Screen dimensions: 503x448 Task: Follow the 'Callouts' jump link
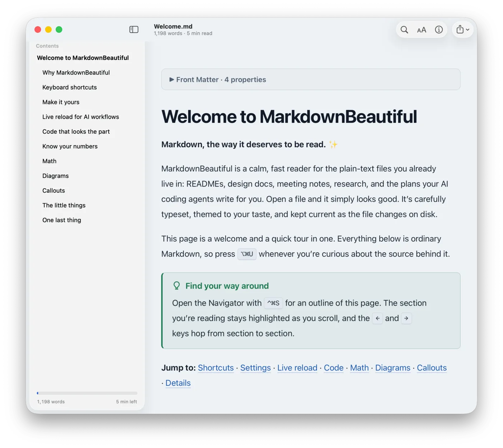tap(432, 368)
